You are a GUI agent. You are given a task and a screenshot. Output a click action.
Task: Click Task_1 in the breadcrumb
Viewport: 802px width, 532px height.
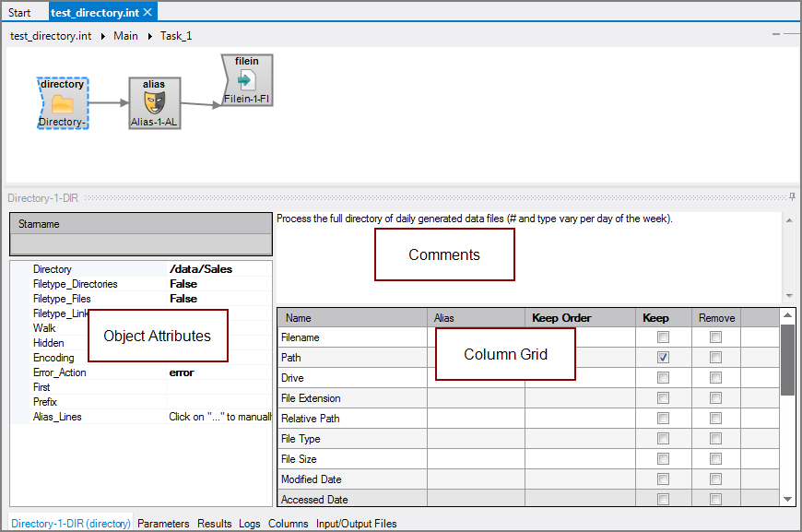176,36
